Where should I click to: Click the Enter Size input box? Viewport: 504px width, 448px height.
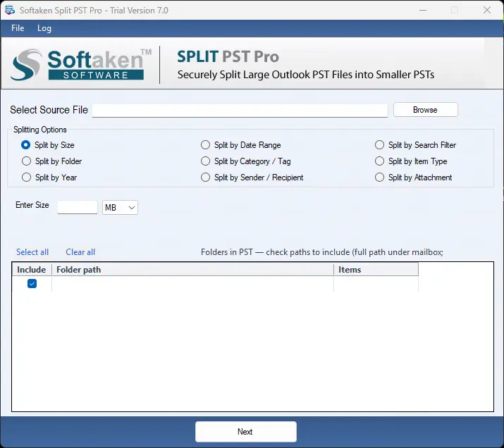pyautogui.click(x=78, y=207)
